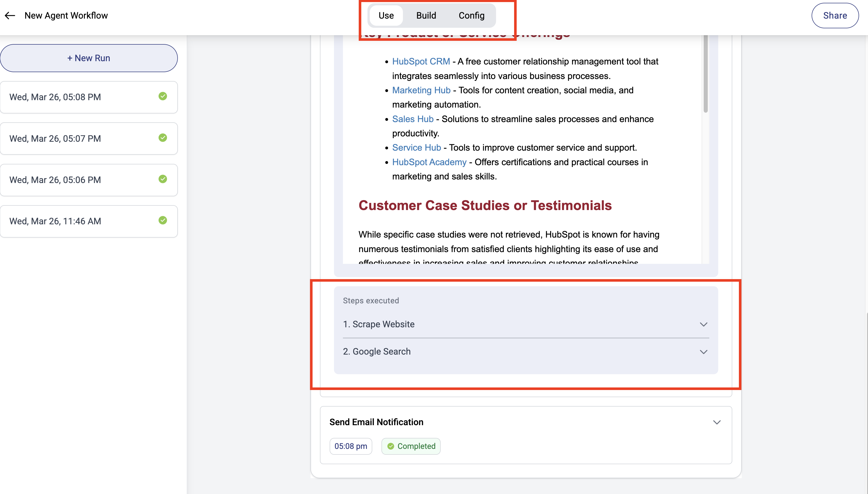This screenshot has height=494, width=868.
Task: Open the HubSpot CRM link
Action: point(421,61)
